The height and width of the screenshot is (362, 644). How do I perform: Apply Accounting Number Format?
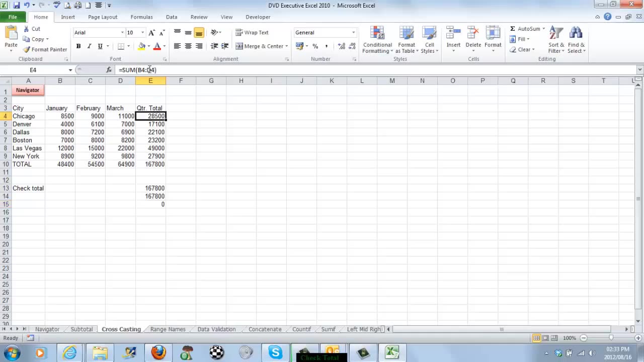click(x=300, y=46)
